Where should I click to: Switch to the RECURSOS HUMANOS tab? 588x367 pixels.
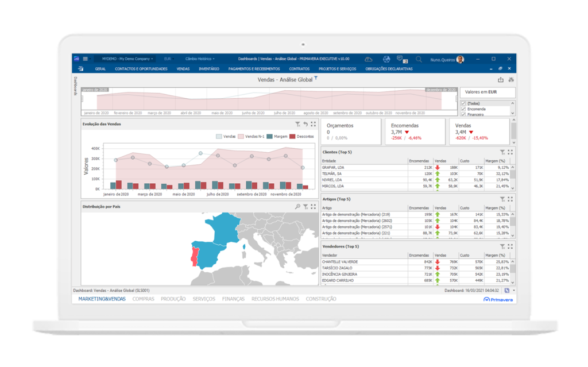tap(275, 299)
